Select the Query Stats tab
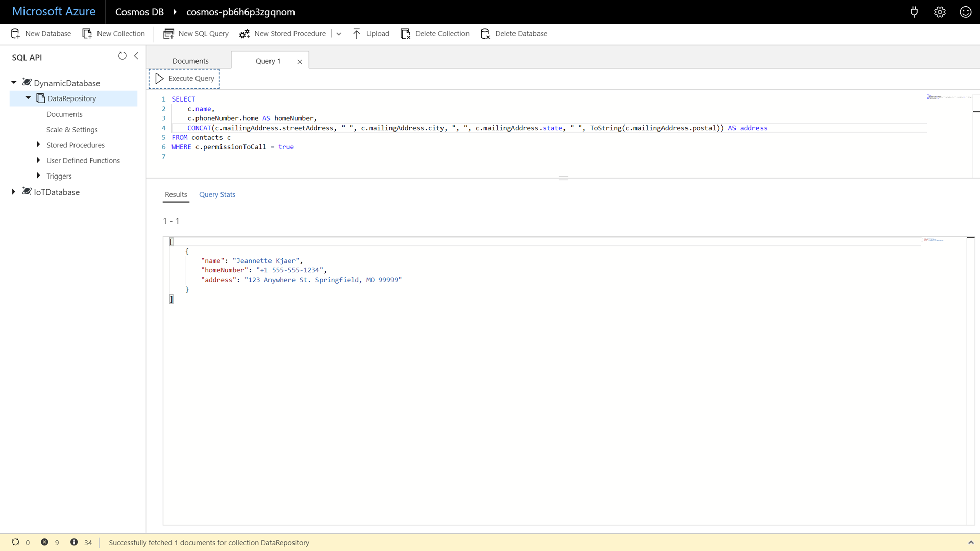 217,194
